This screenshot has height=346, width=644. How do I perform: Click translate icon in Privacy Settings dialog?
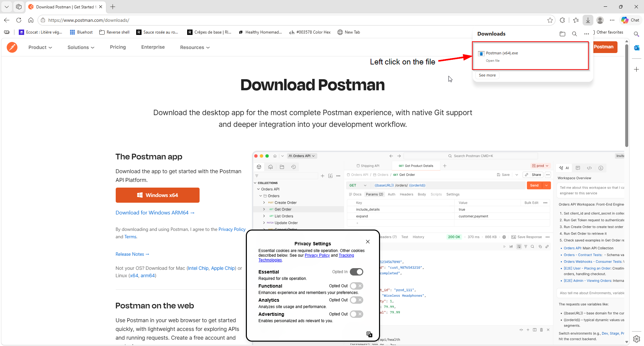pos(369,334)
